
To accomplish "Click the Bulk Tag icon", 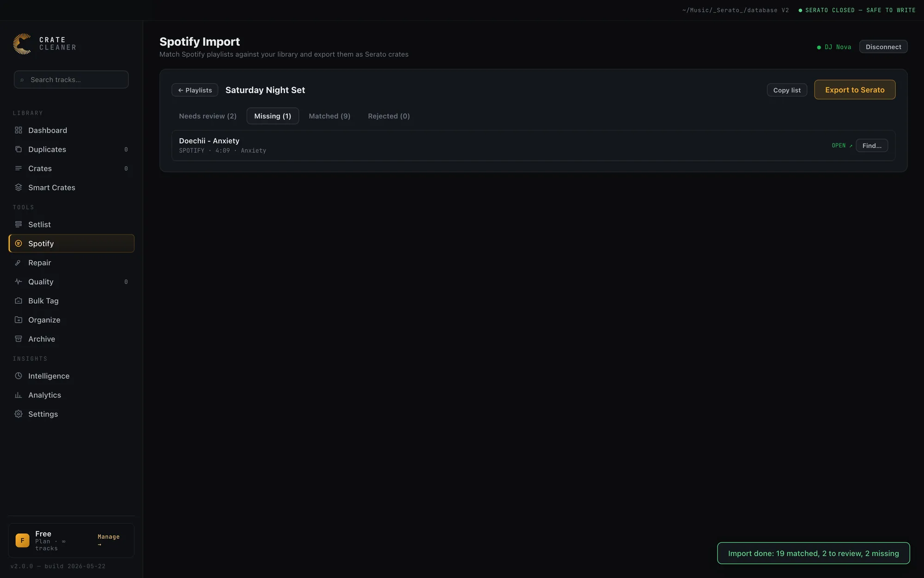I will coord(18,301).
